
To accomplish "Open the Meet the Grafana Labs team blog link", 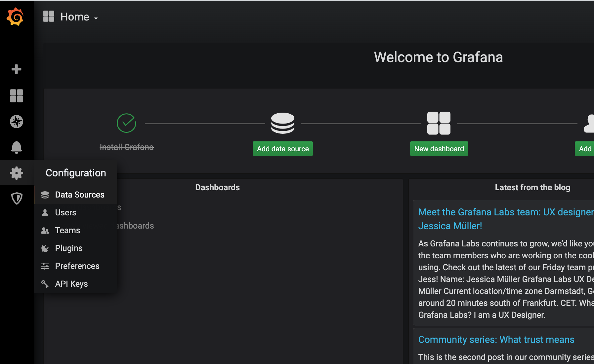I will pos(506,219).
